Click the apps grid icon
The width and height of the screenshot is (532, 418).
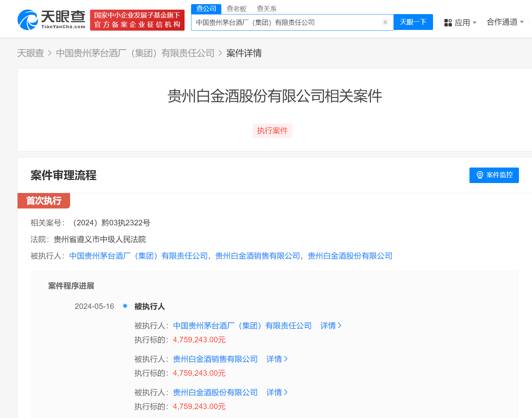448,23
